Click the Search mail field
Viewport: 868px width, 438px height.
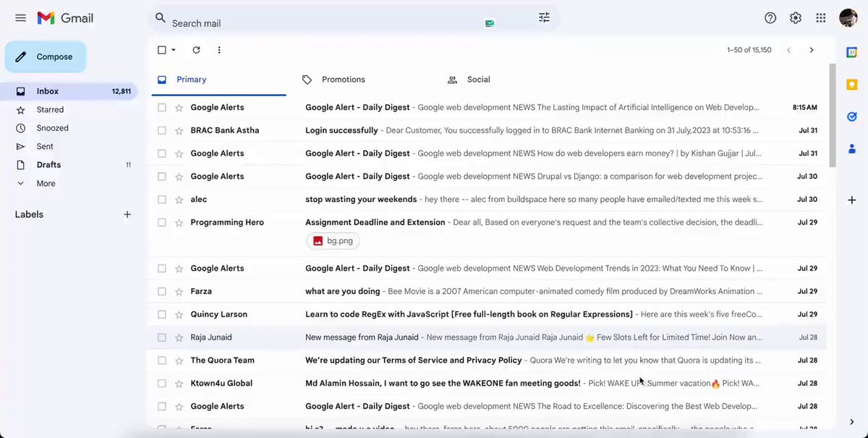tap(353, 18)
